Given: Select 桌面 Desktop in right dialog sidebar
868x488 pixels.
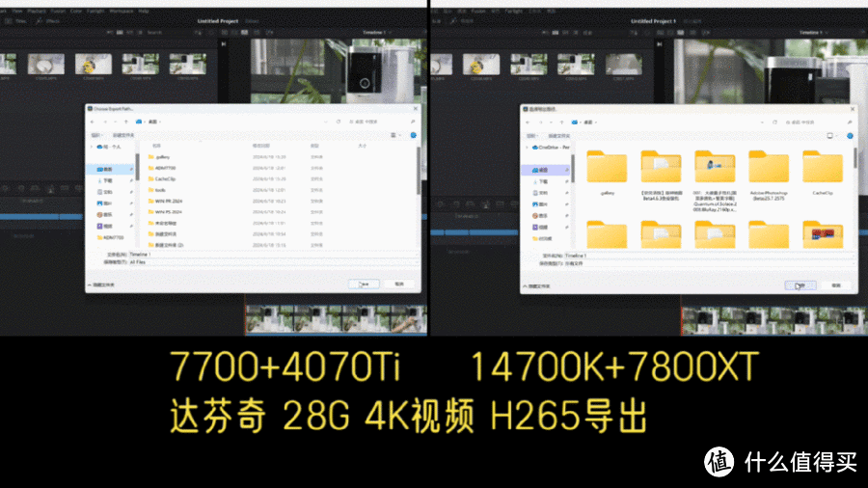Looking at the screenshot, I should (x=547, y=170).
